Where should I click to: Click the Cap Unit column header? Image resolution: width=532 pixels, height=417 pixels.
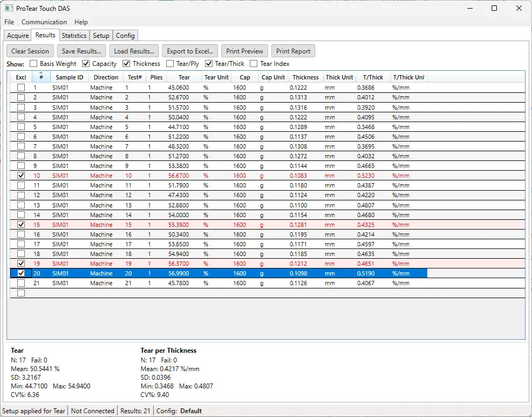pos(273,77)
